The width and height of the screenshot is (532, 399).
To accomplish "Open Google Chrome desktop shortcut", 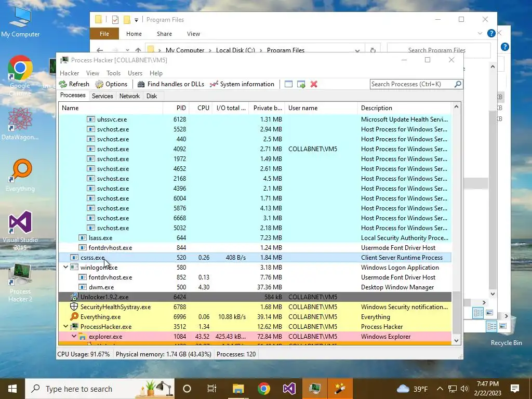I will pos(20,75).
